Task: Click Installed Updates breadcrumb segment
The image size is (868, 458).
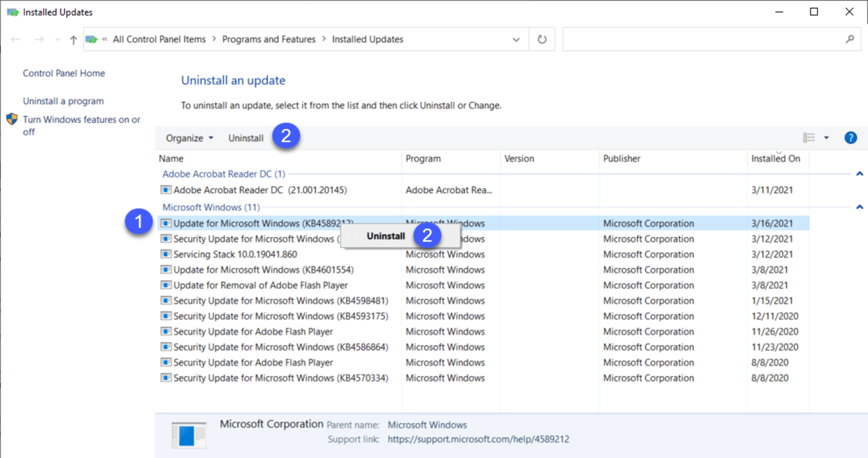Action: (x=367, y=39)
